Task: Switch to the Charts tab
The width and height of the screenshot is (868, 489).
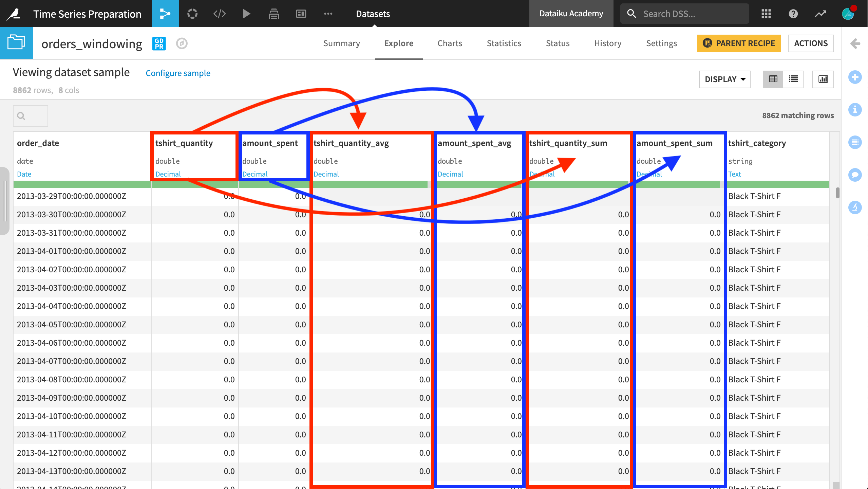Action: (x=450, y=43)
